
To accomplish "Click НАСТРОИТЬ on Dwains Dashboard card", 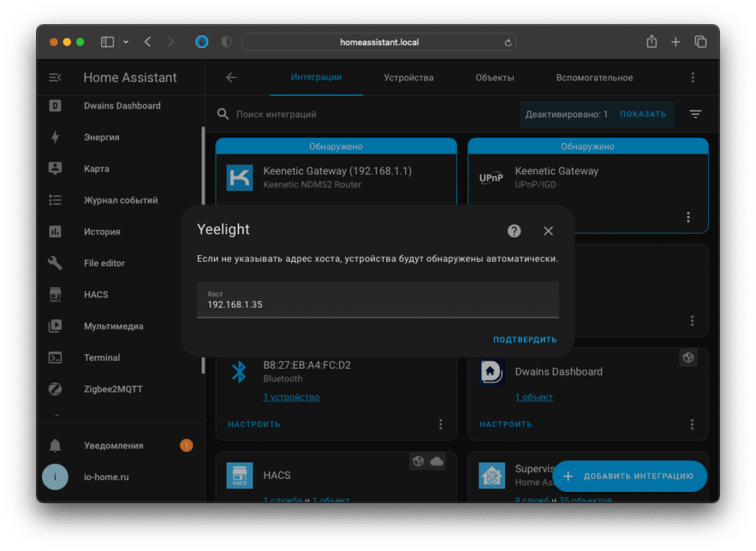I will tap(506, 424).
